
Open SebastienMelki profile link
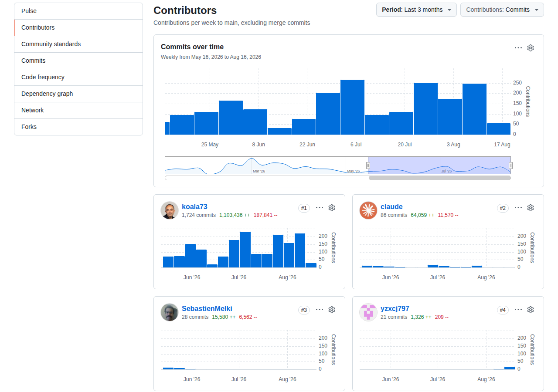[x=207, y=308]
